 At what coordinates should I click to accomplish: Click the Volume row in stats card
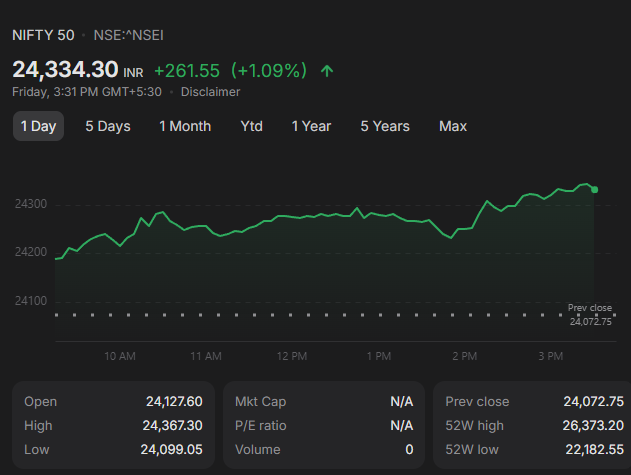tap(324, 450)
